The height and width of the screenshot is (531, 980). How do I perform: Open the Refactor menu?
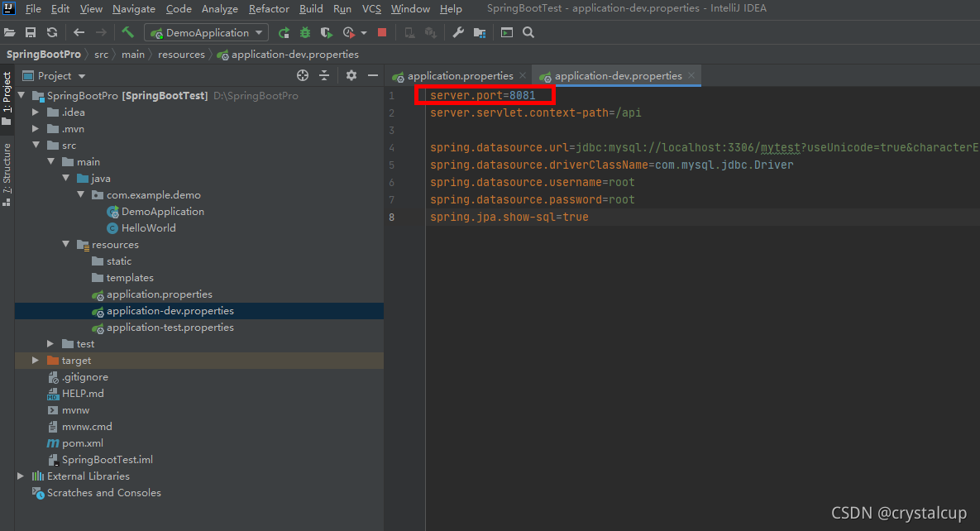(x=269, y=9)
